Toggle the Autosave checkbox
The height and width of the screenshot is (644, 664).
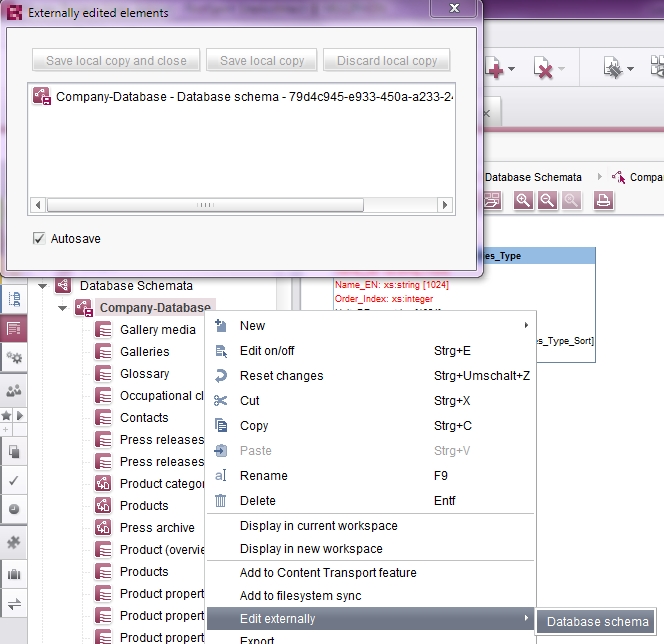point(39,238)
